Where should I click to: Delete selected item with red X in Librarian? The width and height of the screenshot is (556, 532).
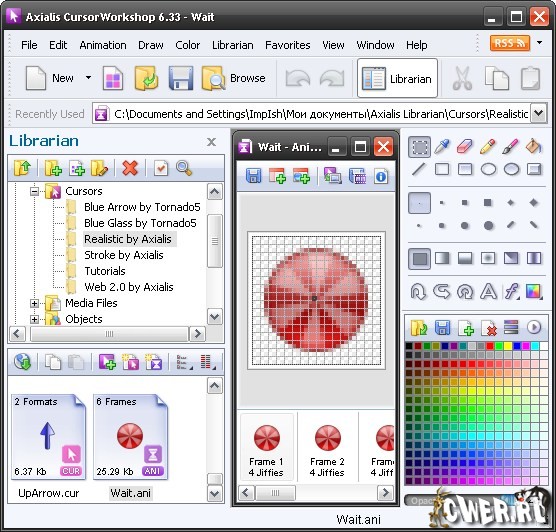[x=130, y=168]
